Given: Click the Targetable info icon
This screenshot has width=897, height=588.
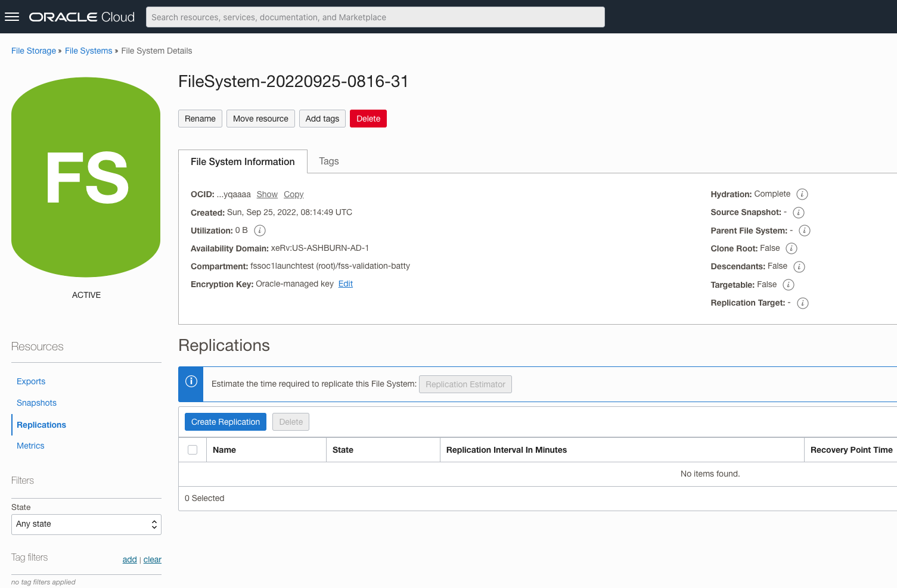Looking at the screenshot, I should pyautogui.click(x=789, y=285).
